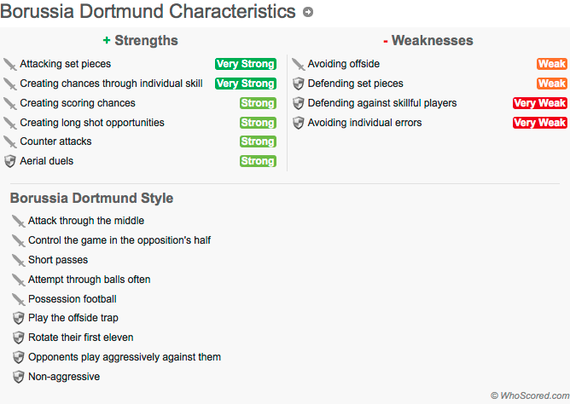Click the shield icon beside Avoiding individual errors

[298, 123]
